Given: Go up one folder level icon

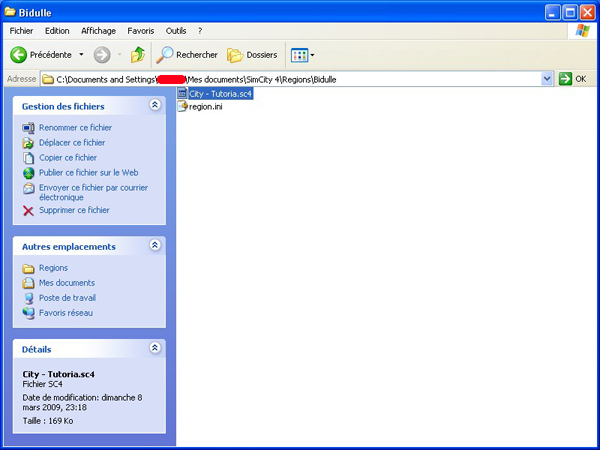Looking at the screenshot, I should pos(138,55).
